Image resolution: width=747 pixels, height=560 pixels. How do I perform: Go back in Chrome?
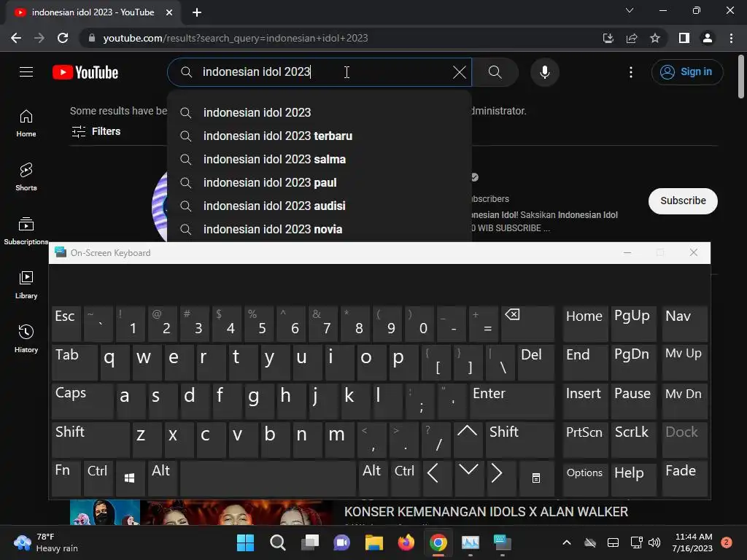pyautogui.click(x=16, y=38)
